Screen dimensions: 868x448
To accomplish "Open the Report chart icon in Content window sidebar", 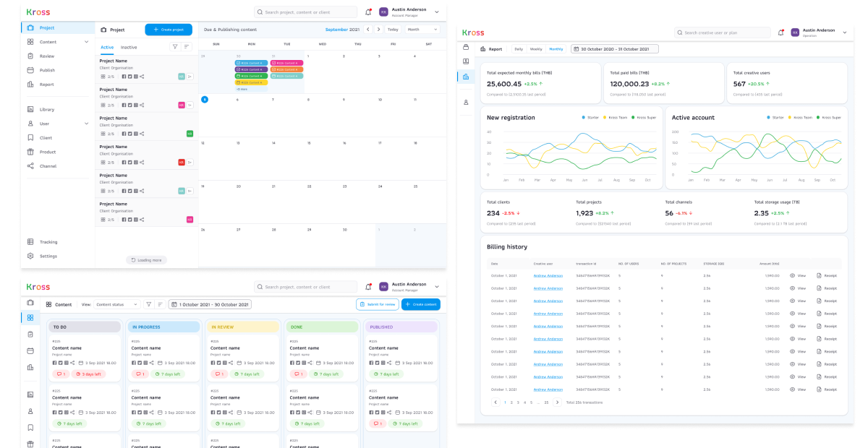I will pos(30,368).
